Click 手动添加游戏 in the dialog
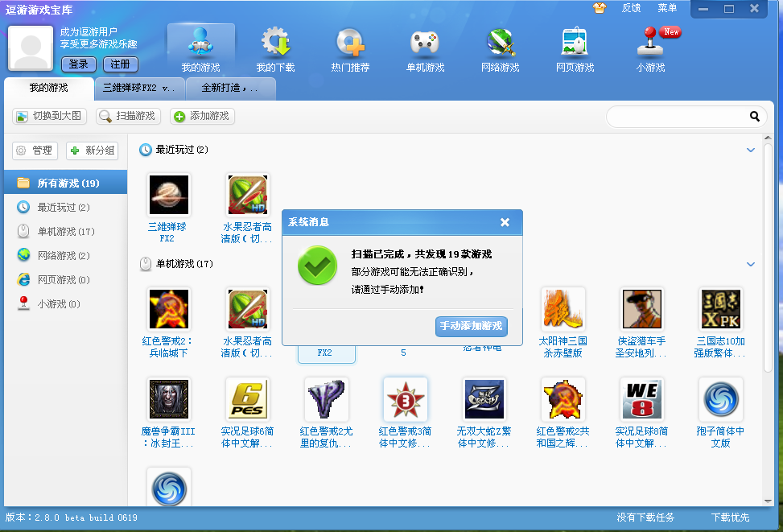Screen dimensions: 783x532 (x=472, y=326)
